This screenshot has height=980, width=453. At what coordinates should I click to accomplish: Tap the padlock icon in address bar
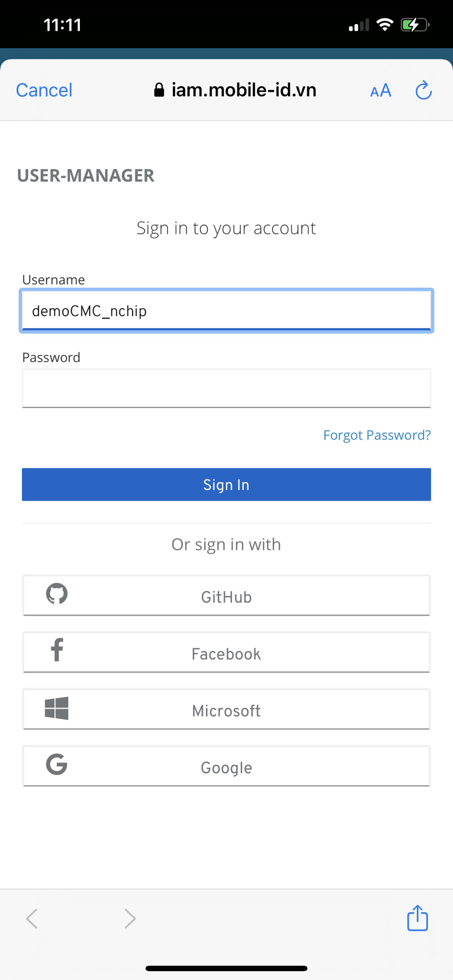click(x=159, y=90)
